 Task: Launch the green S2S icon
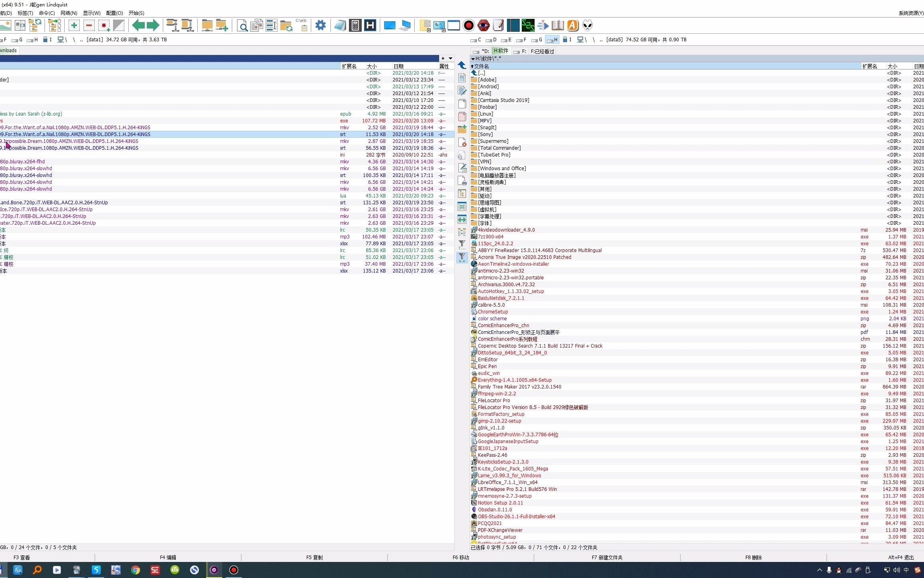(x=528, y=25)
